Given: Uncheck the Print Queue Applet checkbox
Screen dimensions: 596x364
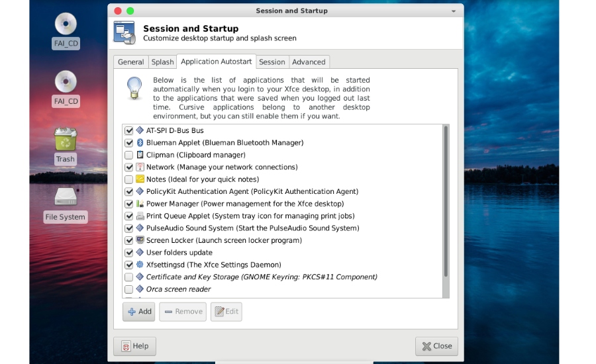Looking at the screenshot, I should (x=129, y=216).
